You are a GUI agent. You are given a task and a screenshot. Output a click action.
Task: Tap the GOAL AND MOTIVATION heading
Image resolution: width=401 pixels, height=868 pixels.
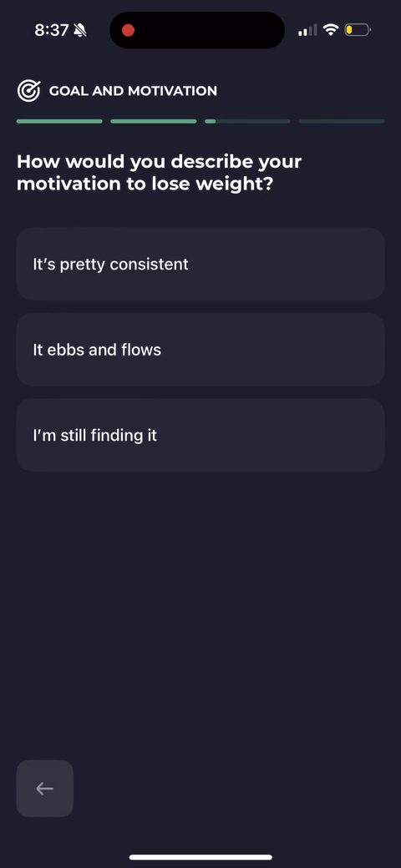[x=133, y=91]
